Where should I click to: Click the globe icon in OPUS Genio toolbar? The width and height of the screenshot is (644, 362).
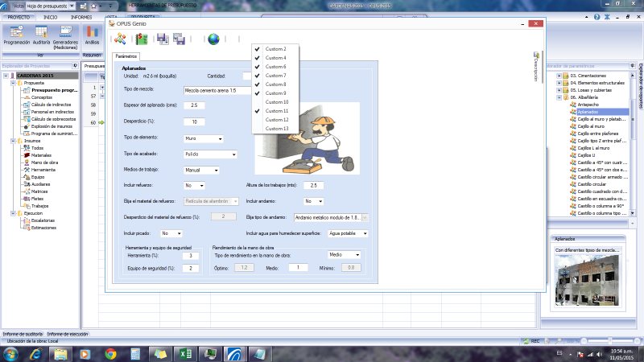[213, 39]
